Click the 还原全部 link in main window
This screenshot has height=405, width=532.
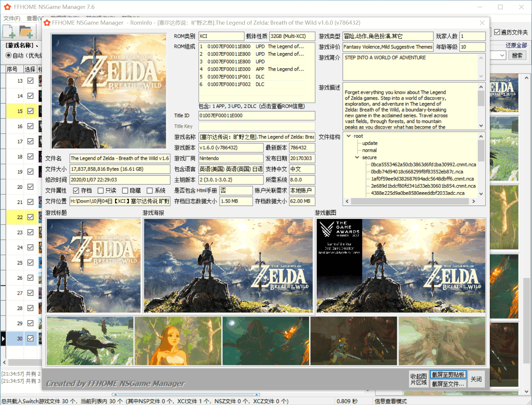(x=516, y=45)
